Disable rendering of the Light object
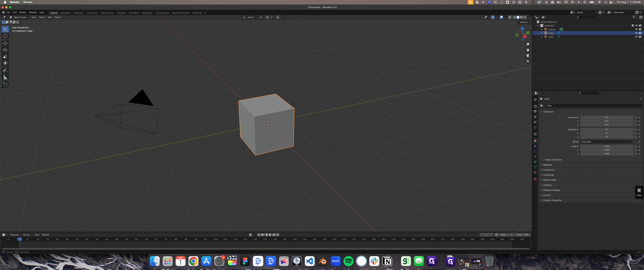The width and height of the screenshot is (644, 270). (x=640, y=37)
